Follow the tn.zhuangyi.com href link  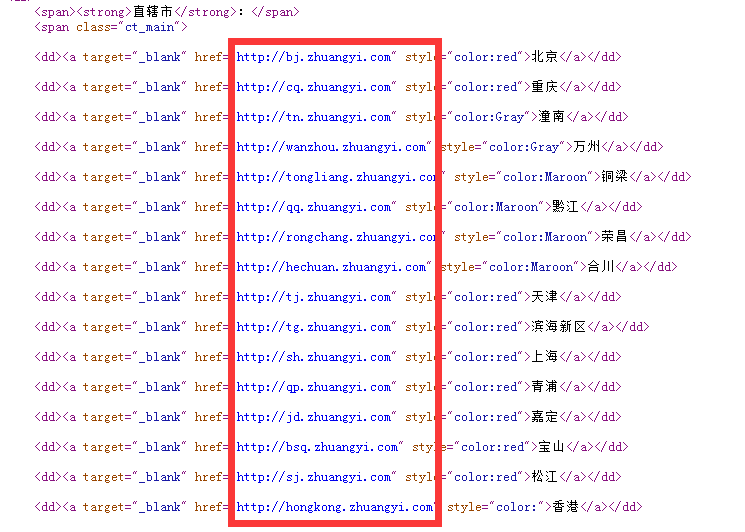point(314,117)
